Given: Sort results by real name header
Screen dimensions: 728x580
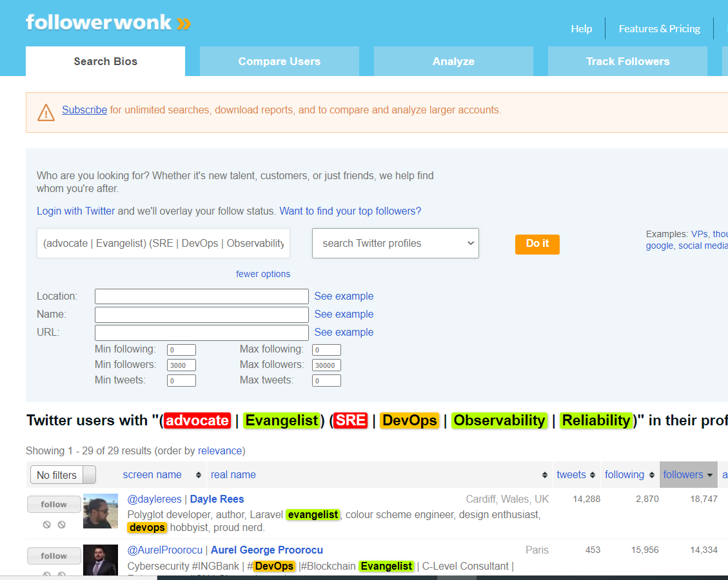Looking at the screenshot, I should pos(233,475).
